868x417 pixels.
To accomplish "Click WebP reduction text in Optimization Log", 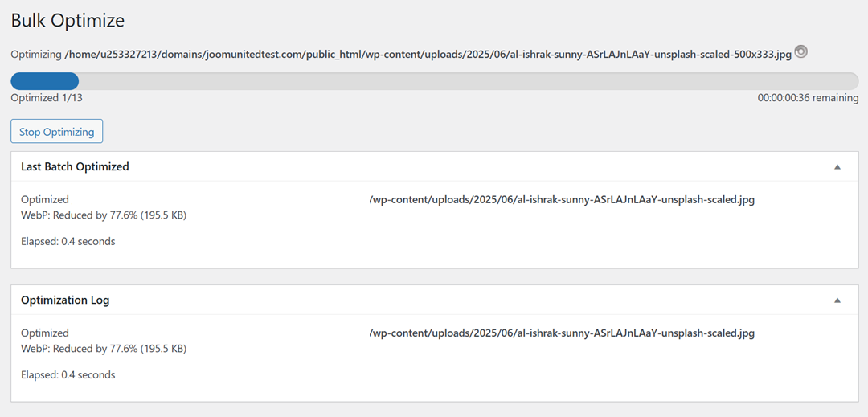I will click(x=104, y=349).
